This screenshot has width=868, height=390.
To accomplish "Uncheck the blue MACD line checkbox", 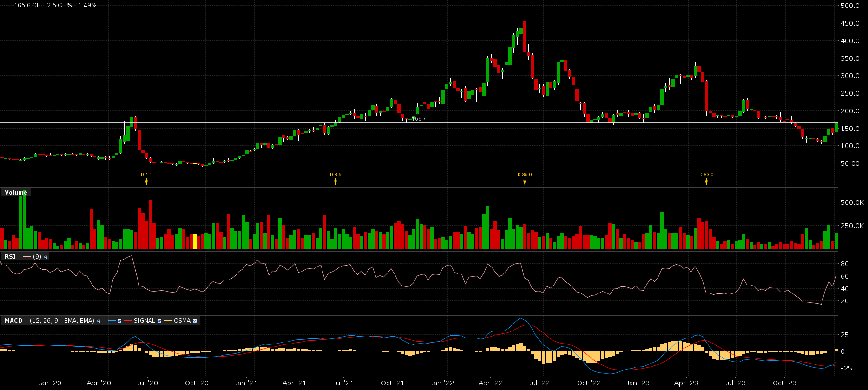I will [119, 321].
